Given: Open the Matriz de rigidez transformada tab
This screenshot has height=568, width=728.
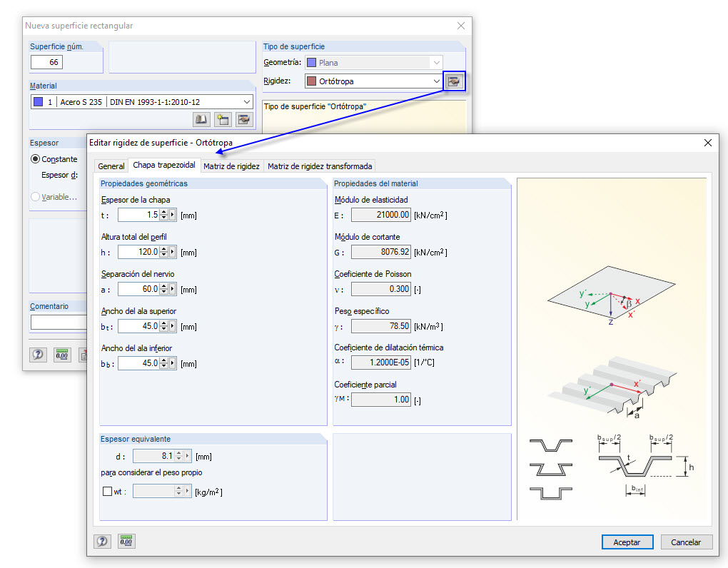Looking at the screenshot, I should (x=320, y=166).
